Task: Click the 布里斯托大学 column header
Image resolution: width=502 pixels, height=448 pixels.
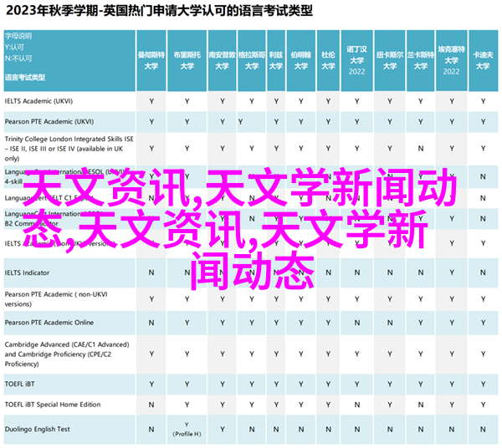Action: coord(186,58)
